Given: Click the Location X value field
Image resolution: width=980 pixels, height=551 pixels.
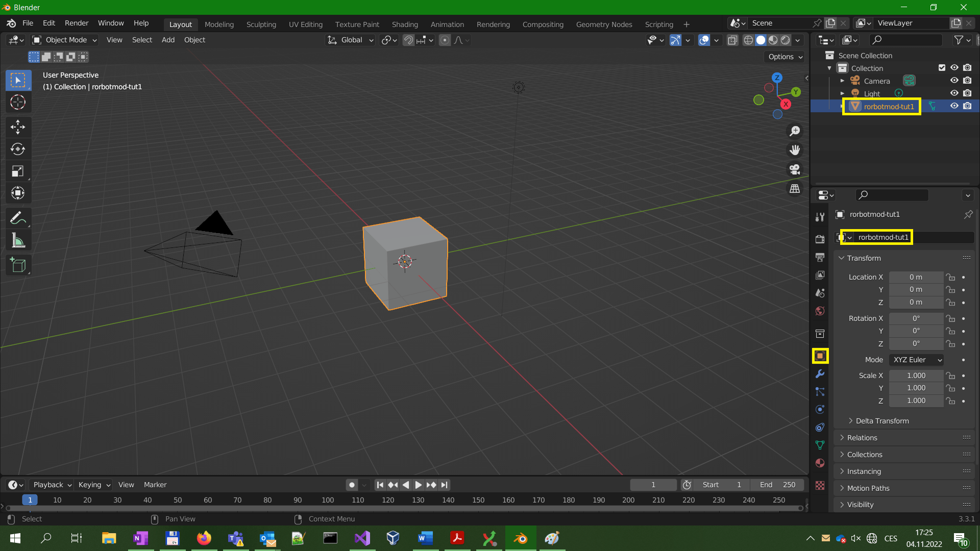Looking at the screenshot, I should click(916, 277).
